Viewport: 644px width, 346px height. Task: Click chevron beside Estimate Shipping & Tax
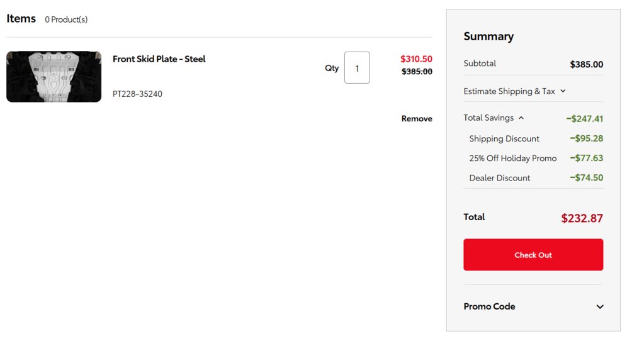[563, 91]
